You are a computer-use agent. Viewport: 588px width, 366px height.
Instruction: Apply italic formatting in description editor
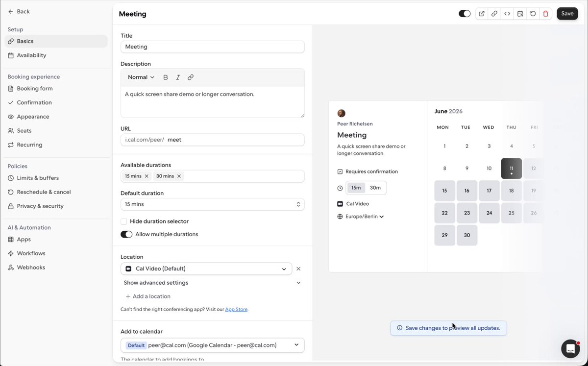click(x=178, y=77)
